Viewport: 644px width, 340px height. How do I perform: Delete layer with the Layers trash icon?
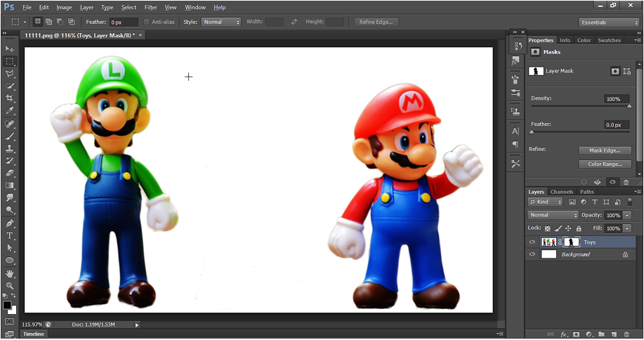pyautogui.click(x=626, y=334)
